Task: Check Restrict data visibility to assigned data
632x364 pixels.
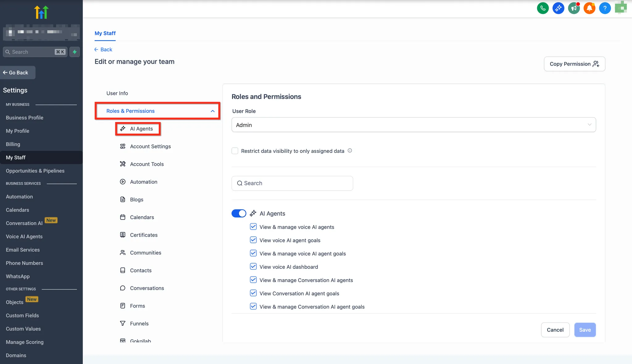Action: click(235, 151)
